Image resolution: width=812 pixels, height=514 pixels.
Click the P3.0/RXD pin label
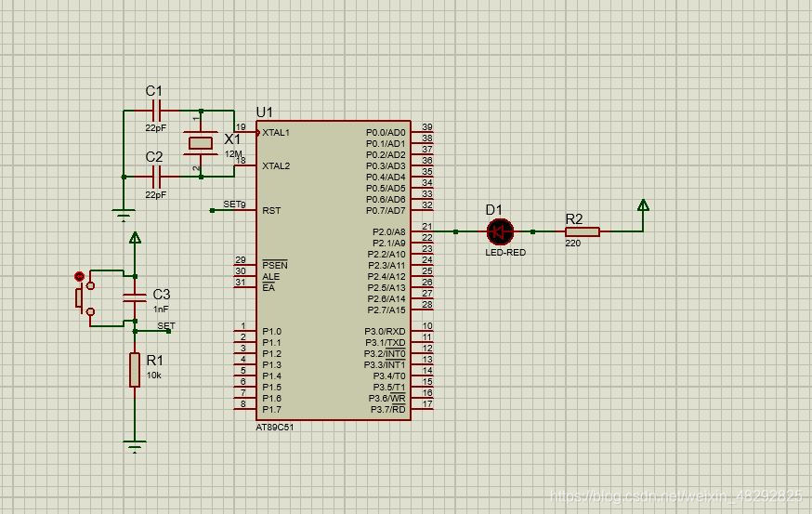click(x=385, y=332)
